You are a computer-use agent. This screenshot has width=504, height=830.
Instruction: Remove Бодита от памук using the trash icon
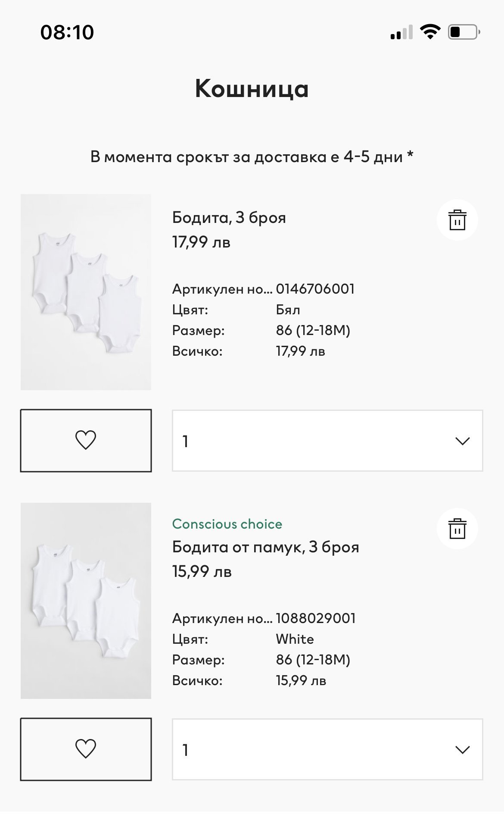pos(457,529)
